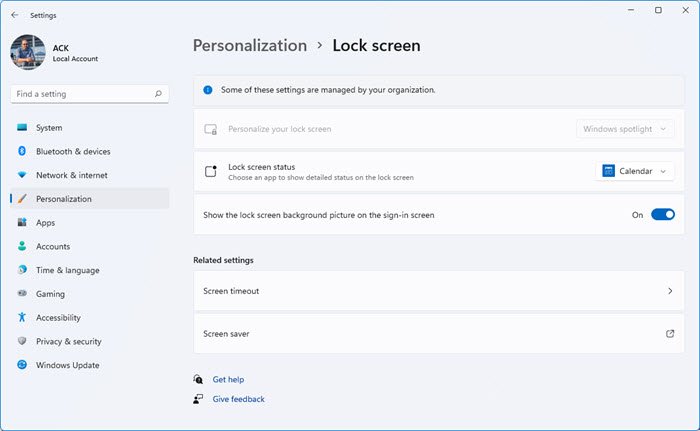Click the Find a setting search box
This screenshot has width=700, height=431.
coord(90,94)
